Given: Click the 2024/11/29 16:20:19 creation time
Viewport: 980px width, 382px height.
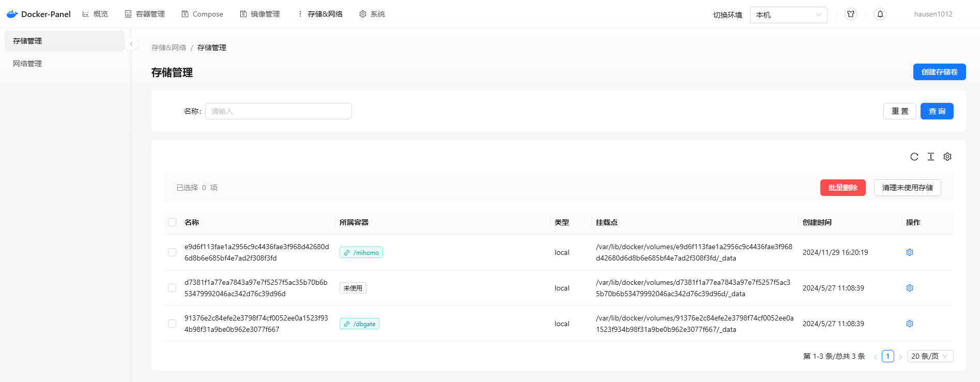Looking at the screenshot, I should pyautogui.click(x=835, y=252).
